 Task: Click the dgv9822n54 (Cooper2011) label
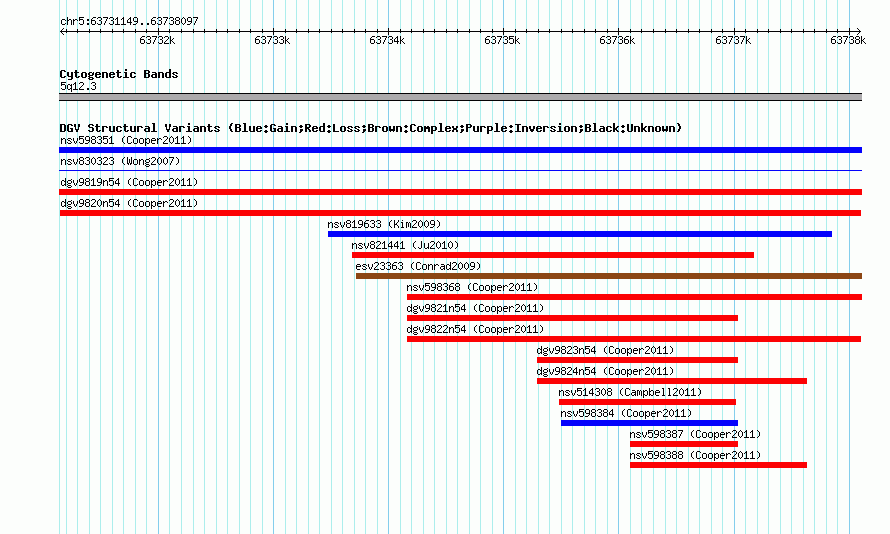475,329
